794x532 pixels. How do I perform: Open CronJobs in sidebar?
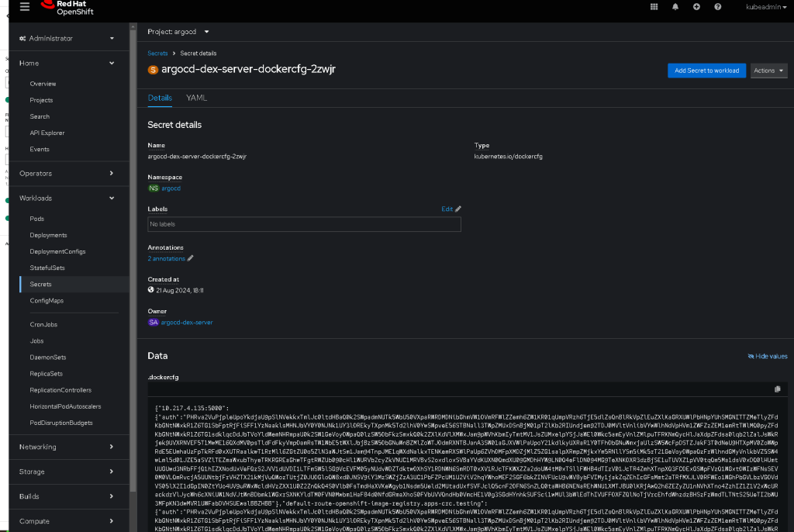pyautogui.click(x=43, y=324)
